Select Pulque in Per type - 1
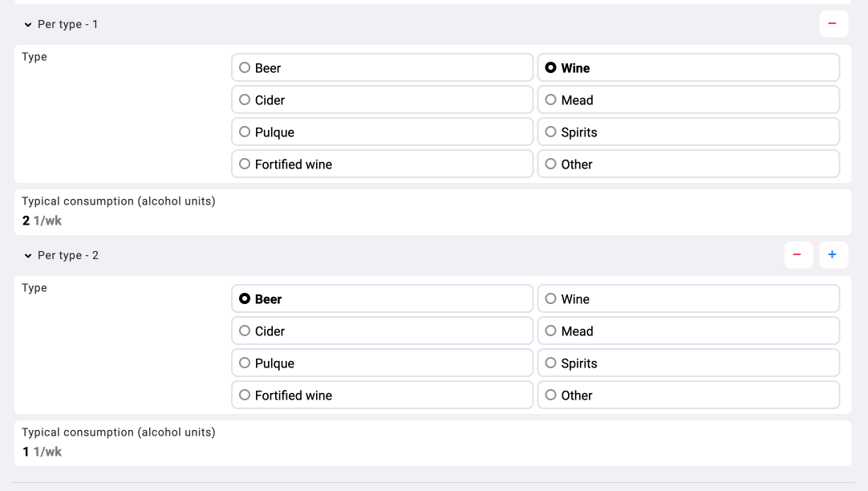The image size is (868, 491). pos(382,132)
